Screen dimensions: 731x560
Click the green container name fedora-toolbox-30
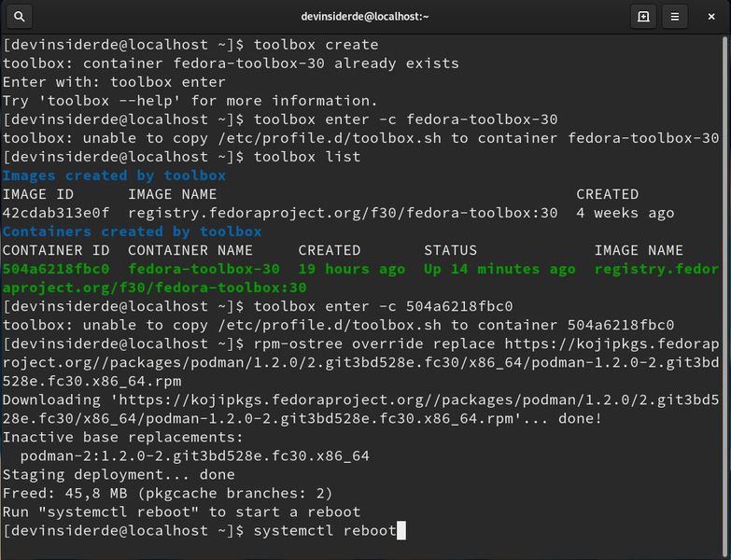point(204,269)
